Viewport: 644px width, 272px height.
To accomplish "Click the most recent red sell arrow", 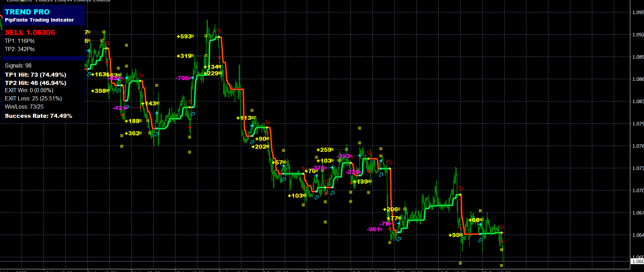I will click(x=502, y=227).
